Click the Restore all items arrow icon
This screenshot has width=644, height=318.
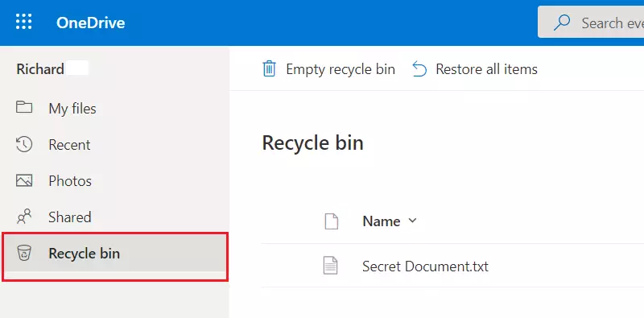click(419, 69)
